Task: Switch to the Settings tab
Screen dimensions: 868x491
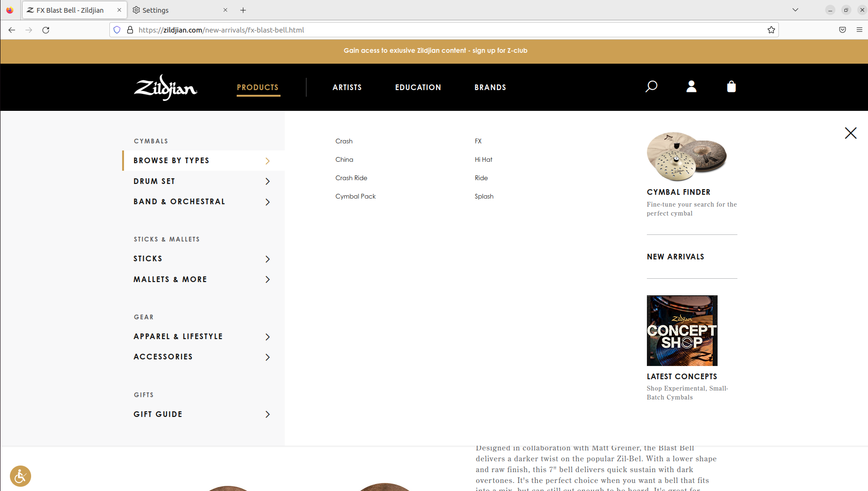Action: pos(156,10)
